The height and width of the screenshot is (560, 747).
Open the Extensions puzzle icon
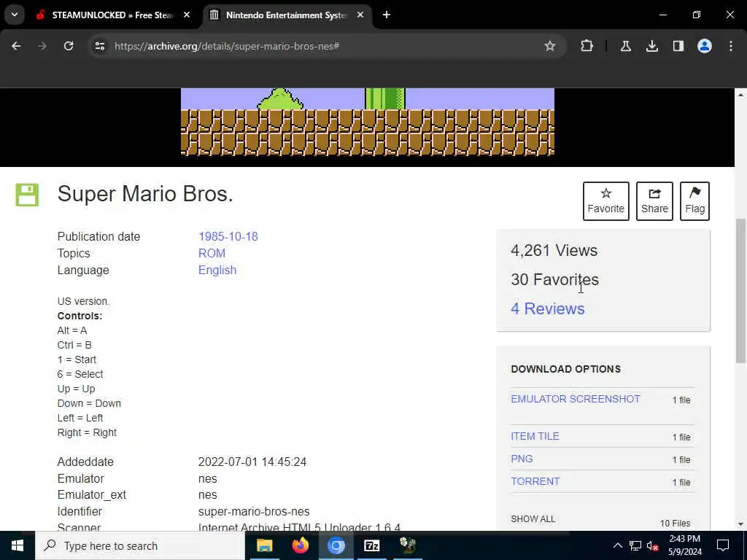tap(587, 46)
